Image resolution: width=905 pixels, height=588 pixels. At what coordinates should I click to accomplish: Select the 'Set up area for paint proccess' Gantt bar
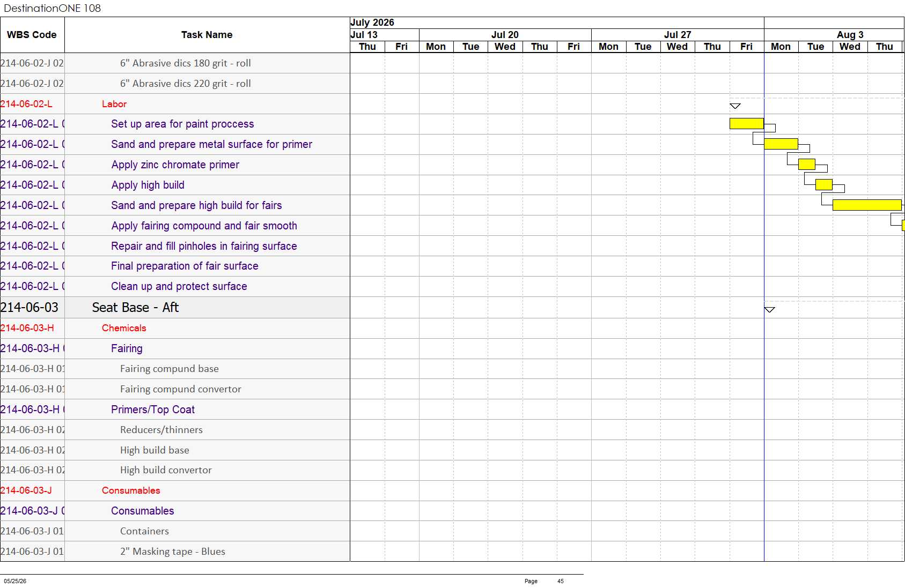point(746,124)
